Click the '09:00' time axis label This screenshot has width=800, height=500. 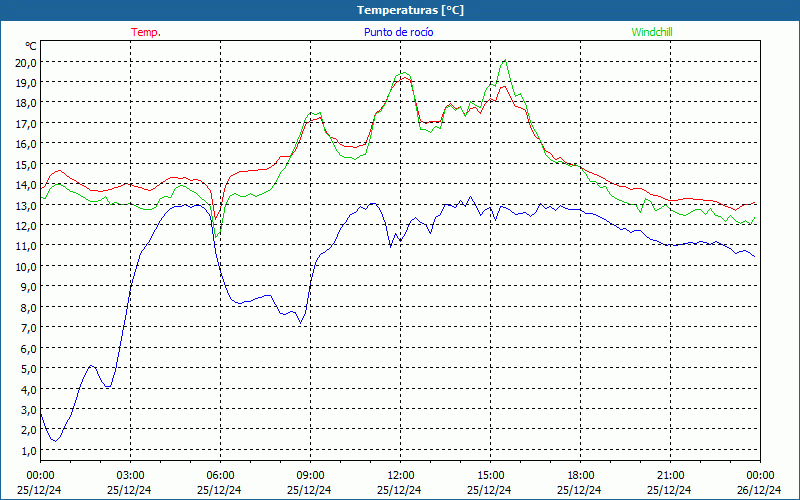point(310,476)
